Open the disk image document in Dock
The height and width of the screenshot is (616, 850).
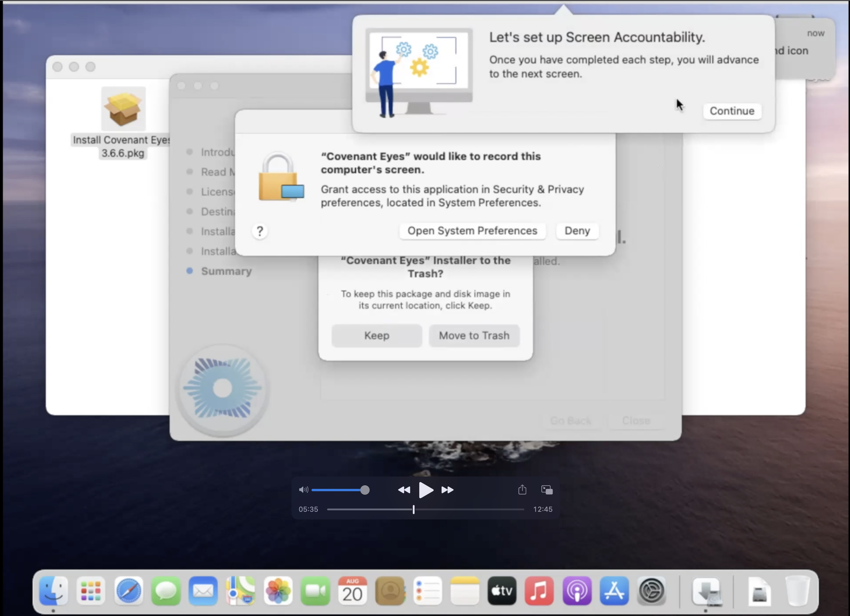760,592
